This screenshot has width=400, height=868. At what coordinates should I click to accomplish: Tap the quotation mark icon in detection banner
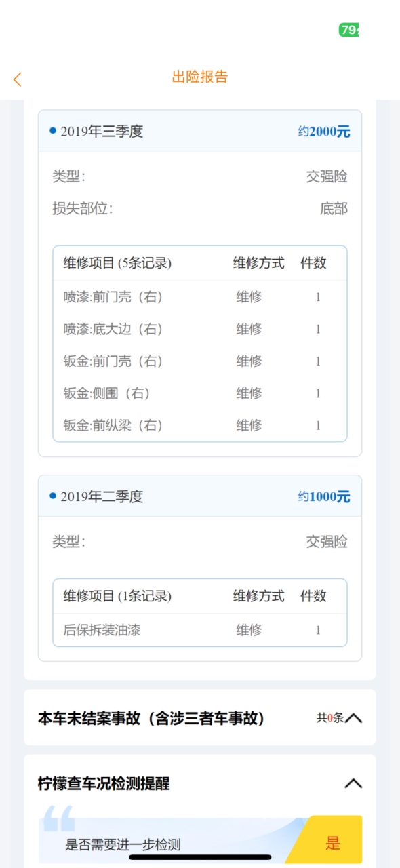(59, 818)
